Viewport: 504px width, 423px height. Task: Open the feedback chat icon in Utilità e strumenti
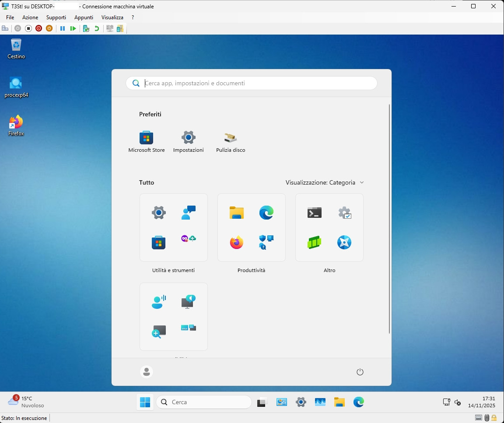point(189,213)
